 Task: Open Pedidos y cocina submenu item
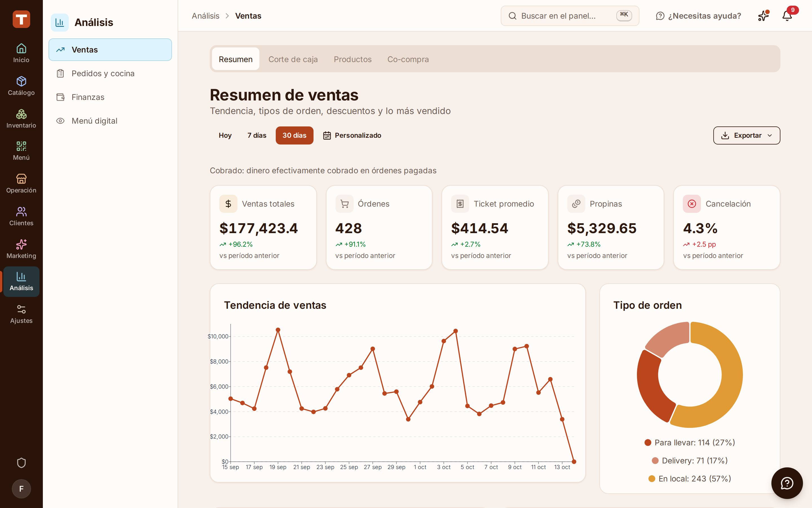click(x=110, y=74)
